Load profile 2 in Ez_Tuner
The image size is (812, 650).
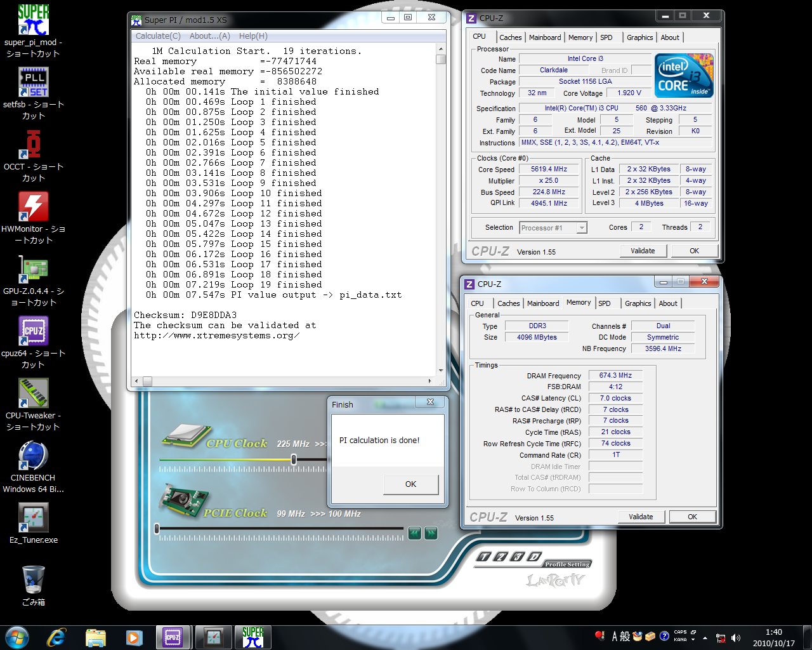(x=501, y=557)
